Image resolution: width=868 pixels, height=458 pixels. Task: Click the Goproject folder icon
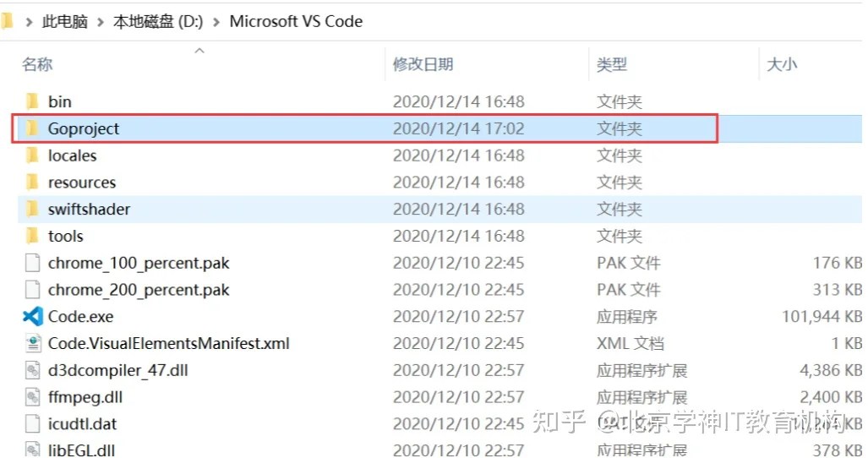pos(33,128)
